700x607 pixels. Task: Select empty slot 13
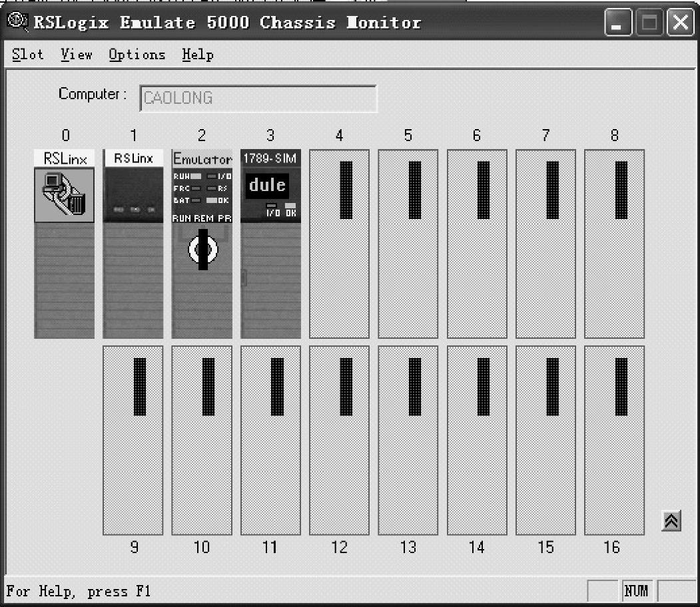point(408,440)
